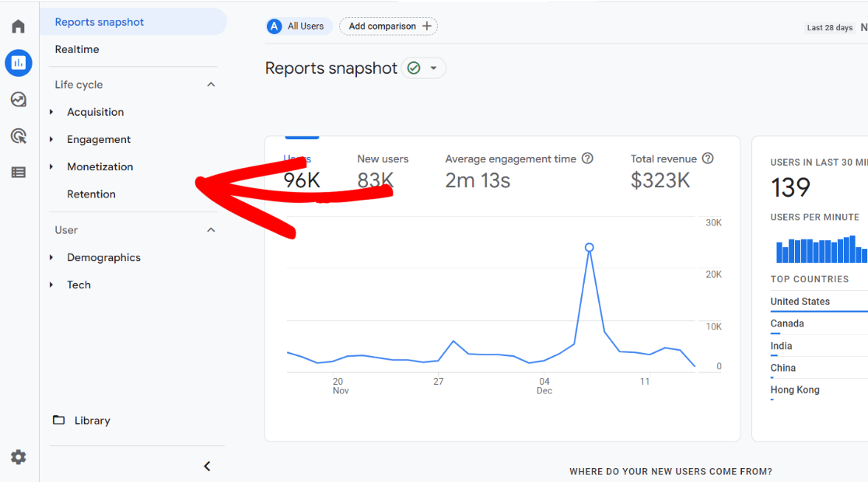Open the Configure table icon in rail
This screenshot has height=482, width=868.
click(19, 173)
